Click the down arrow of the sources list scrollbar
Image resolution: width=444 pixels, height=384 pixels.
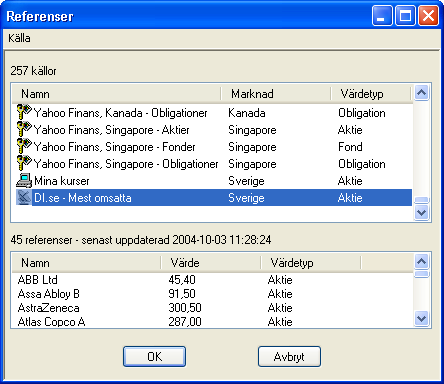click(x=422, y=213)
